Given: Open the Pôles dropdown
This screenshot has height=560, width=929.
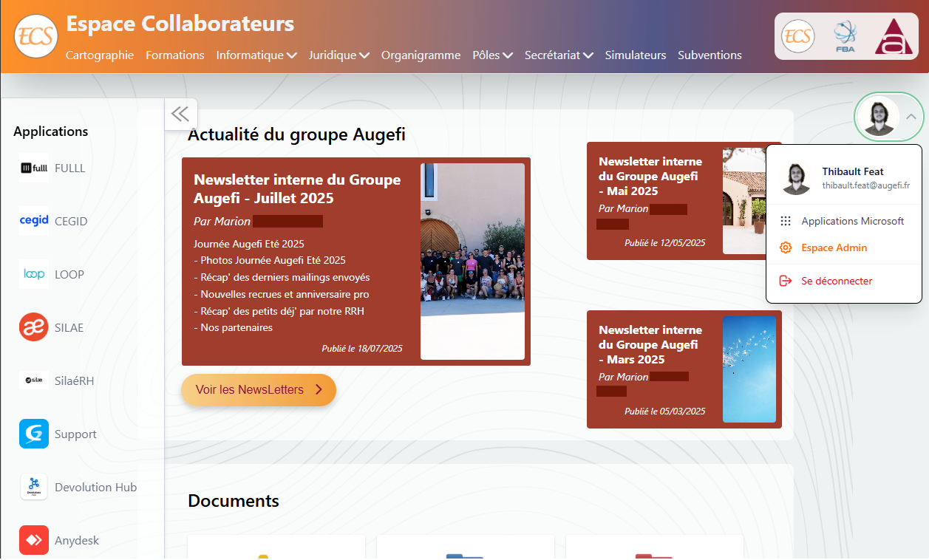Looking at the screenshot, I should tap(491, 55).
